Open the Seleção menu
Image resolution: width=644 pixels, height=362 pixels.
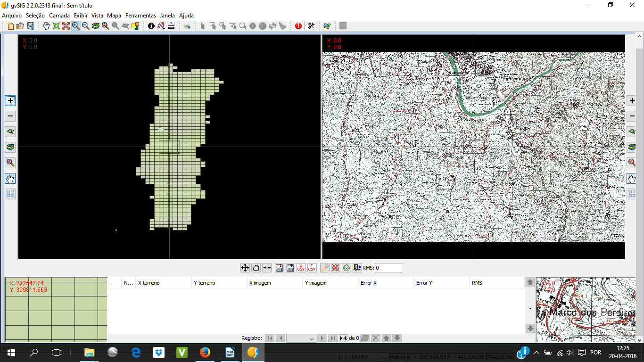click(35, 16)
